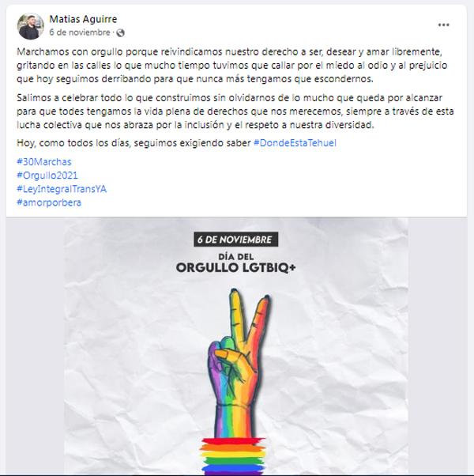
Task: Click the paragraph starting 'Salimos a celebrar'
Action: (x=235, y=111)
